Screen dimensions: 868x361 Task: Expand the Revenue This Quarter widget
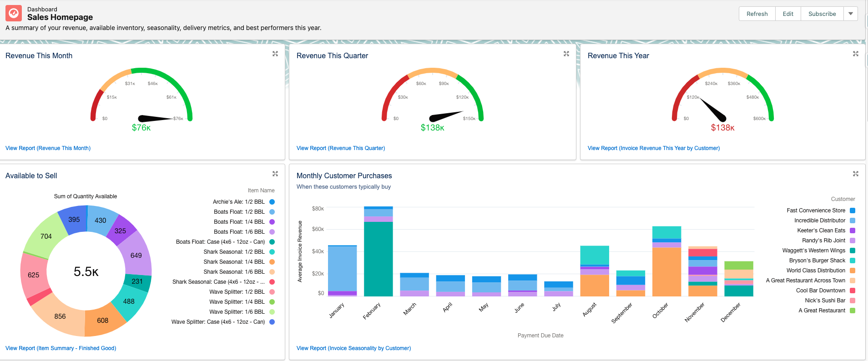tap(566, 54)
